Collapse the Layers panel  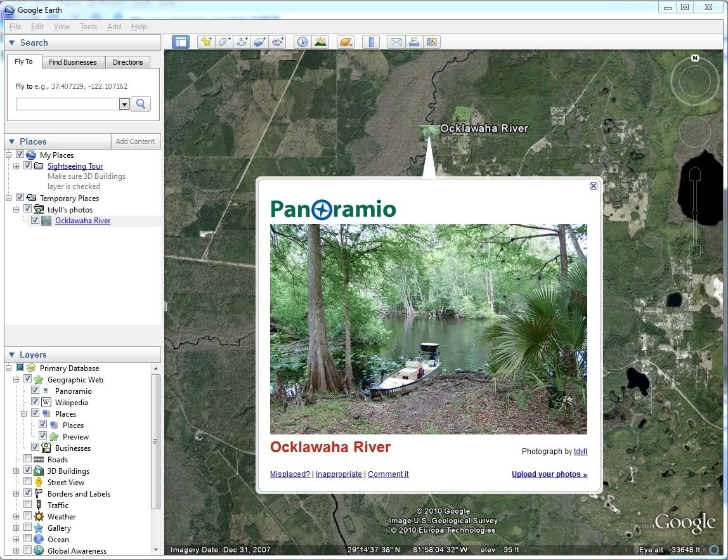[x=12, y=355]
